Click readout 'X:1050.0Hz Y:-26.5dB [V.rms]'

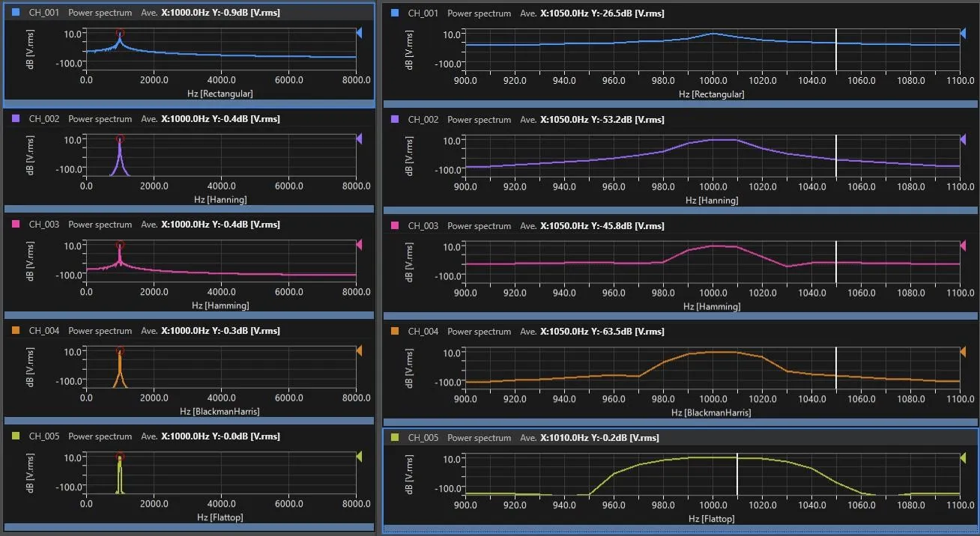(x=602, y=13)
